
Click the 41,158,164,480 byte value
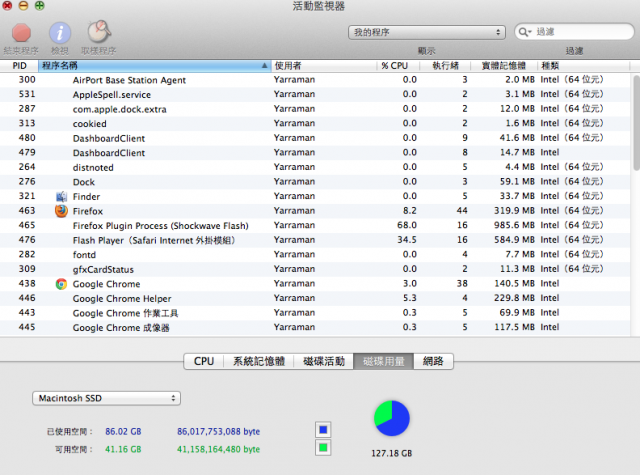click(218, 449)
